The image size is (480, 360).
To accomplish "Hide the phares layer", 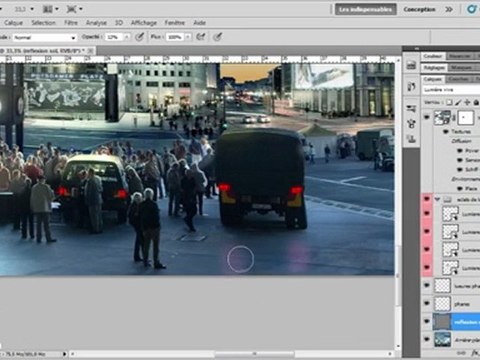I will point(427,303).
